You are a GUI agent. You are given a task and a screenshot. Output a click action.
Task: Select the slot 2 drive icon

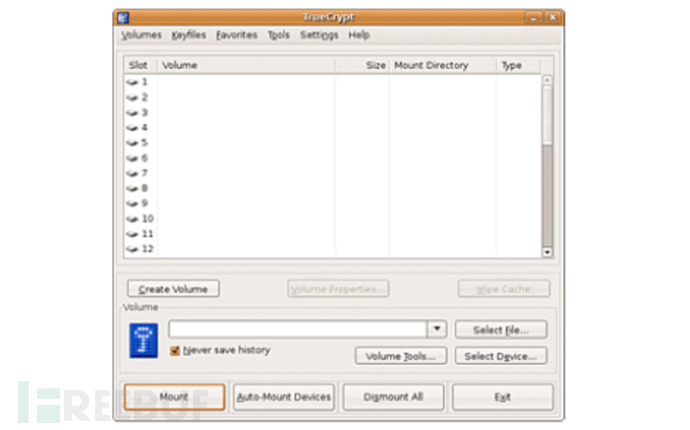(x=132, y=98)
